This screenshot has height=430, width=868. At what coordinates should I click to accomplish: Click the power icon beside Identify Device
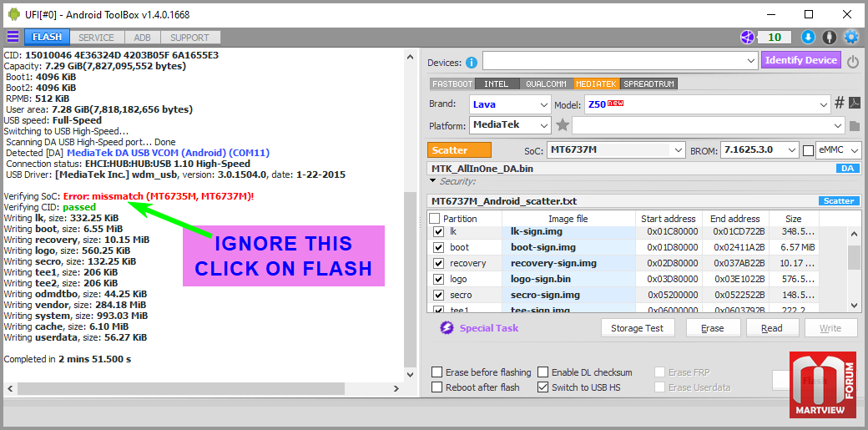pyautogui.click(x=853, y=61)
